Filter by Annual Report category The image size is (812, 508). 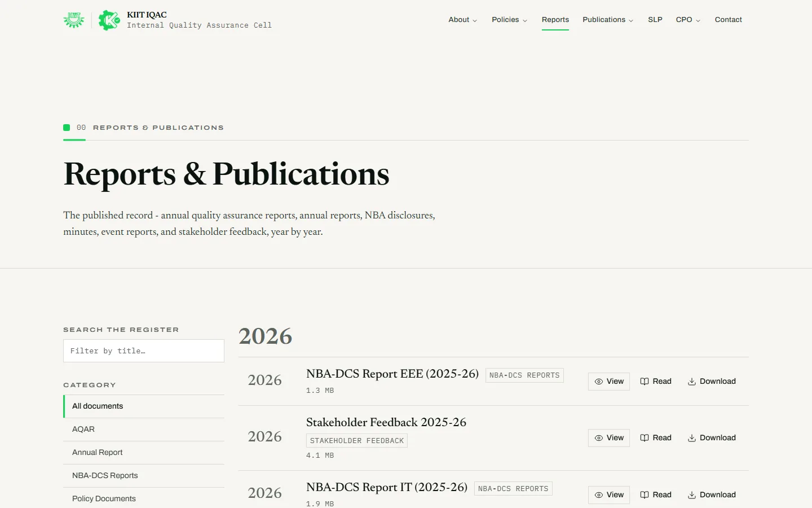[x=144, y=453]
